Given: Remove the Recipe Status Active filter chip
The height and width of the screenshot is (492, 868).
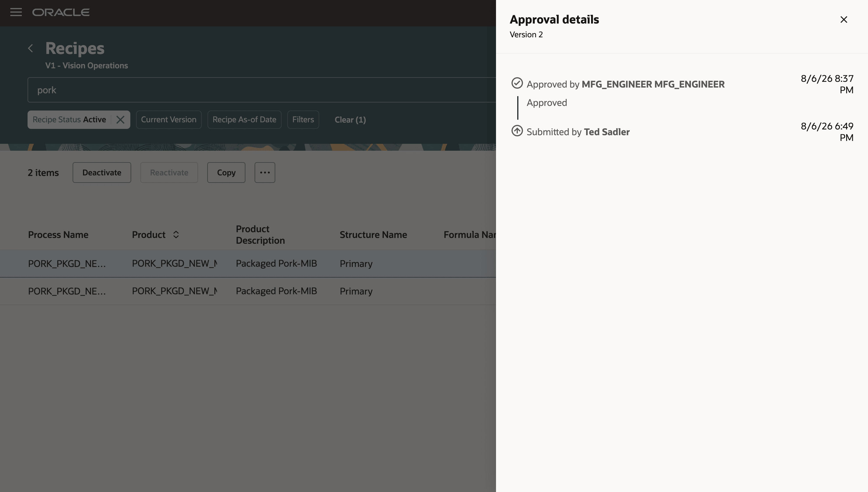Looking at the screenshot, I should [x=120, y=120].
